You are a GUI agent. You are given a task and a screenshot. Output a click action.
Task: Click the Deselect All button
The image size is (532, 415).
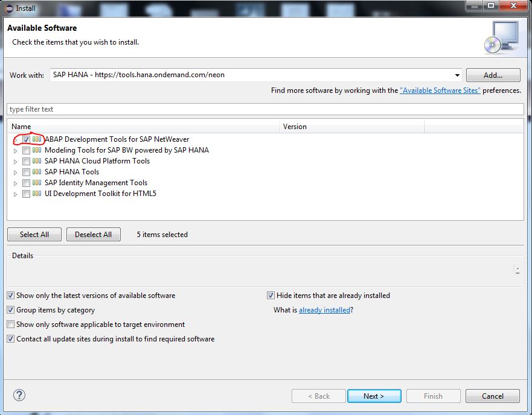(x=93, y=234)
